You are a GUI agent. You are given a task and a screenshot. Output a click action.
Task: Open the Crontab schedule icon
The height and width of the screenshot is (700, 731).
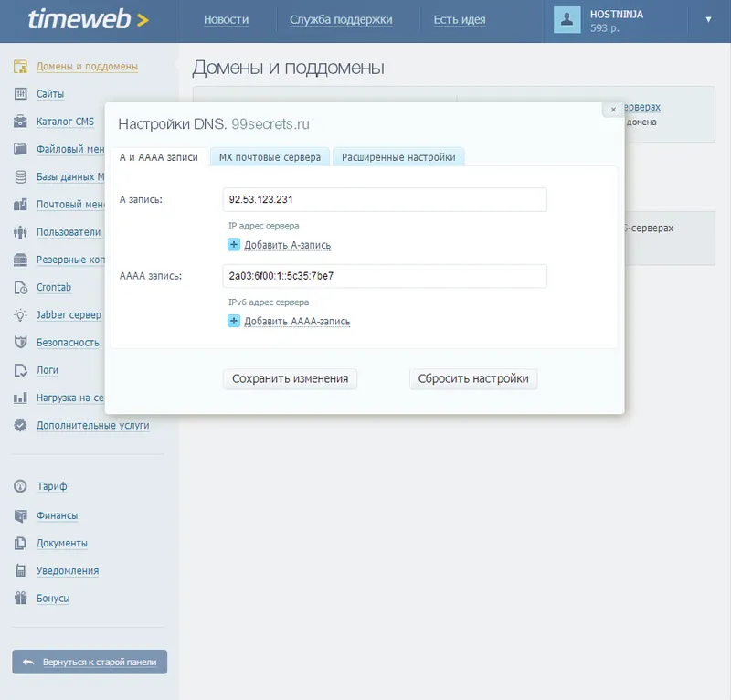click(x=20, y=287)
